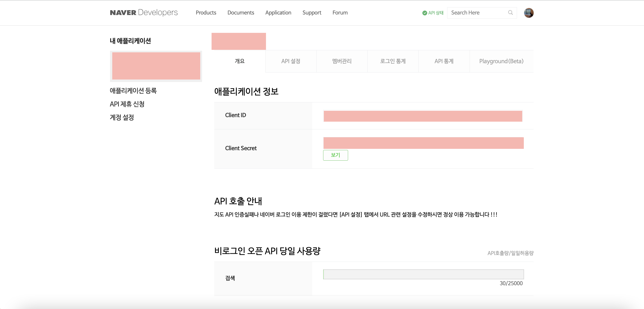Open the Playground (Beta) tab
644x309 pixels.
(x=501, y=61)
